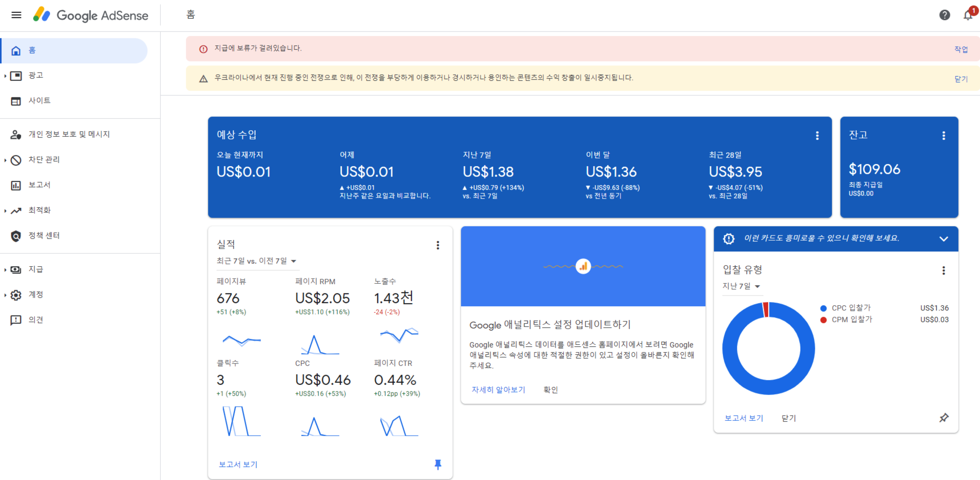Click 자세히 알아보기 on Analytics card
Viewport: 980px width, 480px height.
tap(498, 389)
